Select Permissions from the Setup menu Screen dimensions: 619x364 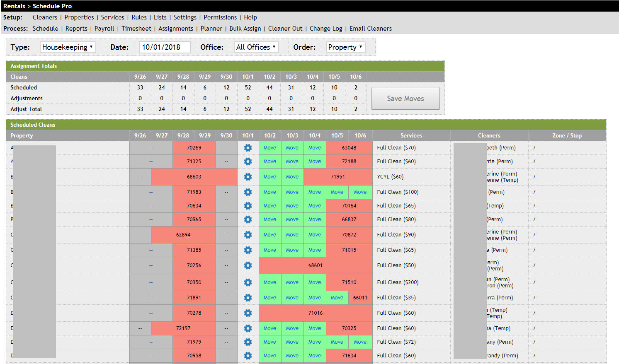220,17
